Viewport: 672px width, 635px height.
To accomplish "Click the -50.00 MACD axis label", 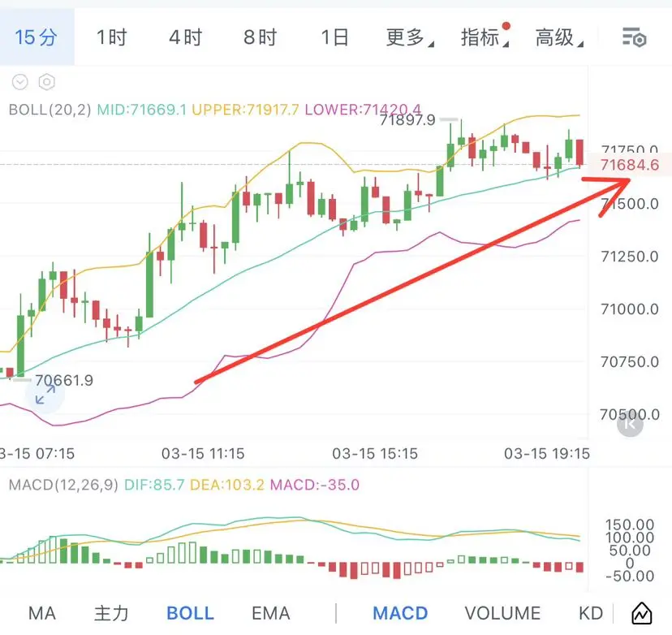I will coord(630,576).
